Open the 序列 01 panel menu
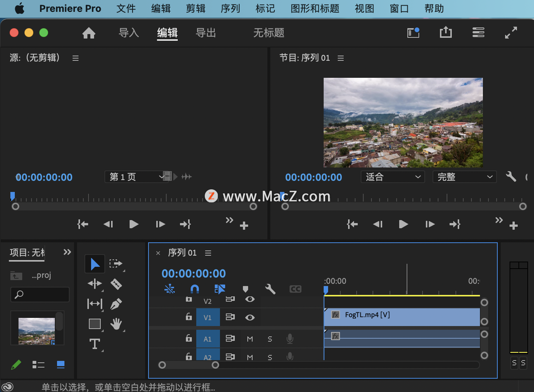 click(x=208, y=253)
